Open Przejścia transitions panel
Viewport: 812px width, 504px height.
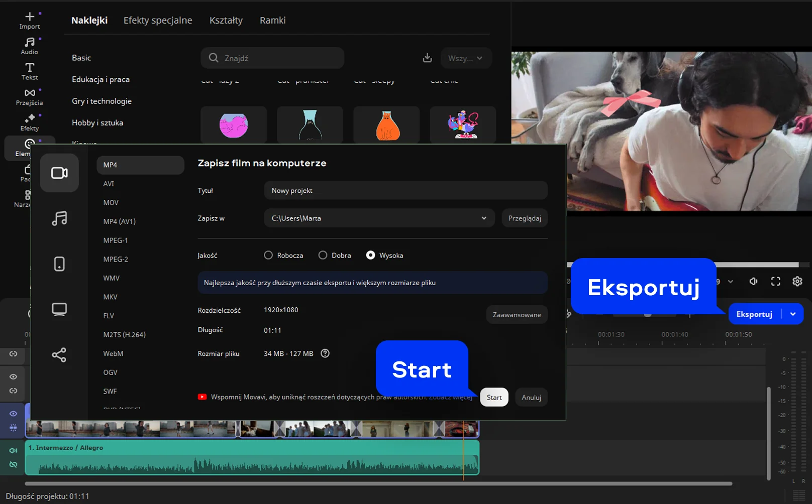coord(30,97)
